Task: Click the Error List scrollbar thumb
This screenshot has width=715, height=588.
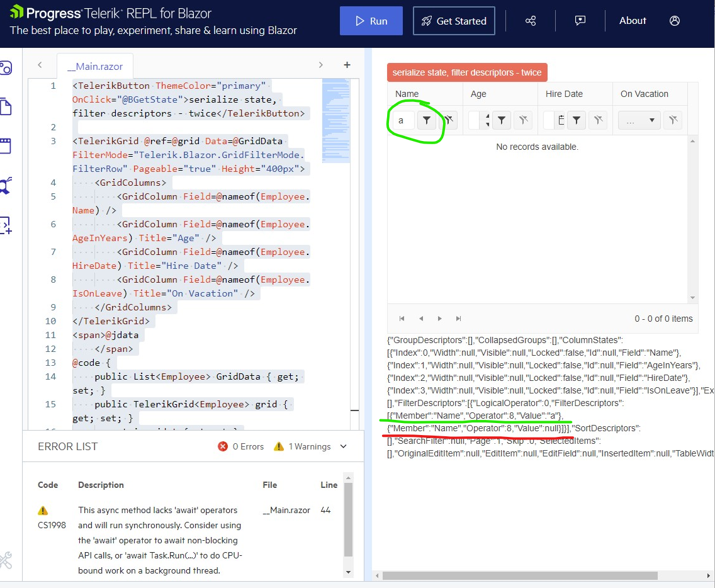Action: (x=349, y=520)
